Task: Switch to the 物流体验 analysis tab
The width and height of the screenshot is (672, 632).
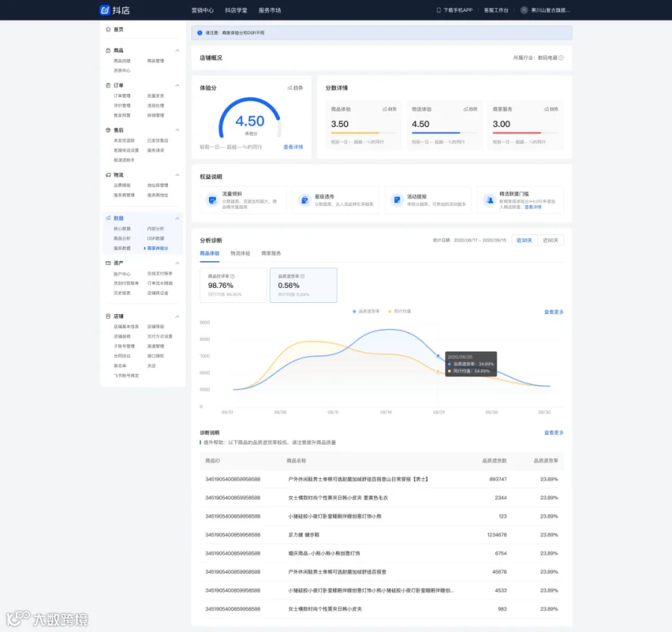Action: [x=240, y=254]
